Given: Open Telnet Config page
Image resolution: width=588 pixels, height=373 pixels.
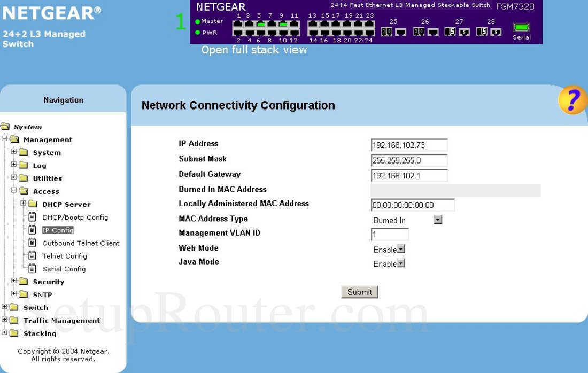Looking at the screenshot, I should (65, 256).
